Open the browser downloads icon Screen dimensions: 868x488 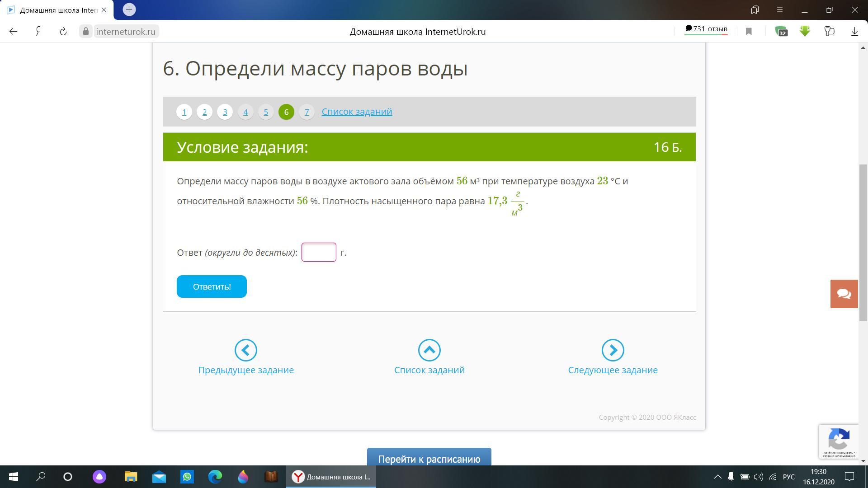click(x=854, y=31)
